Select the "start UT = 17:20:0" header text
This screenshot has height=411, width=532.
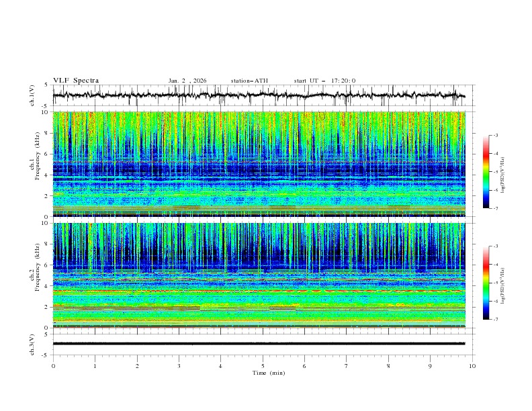(x=324, y=81)
